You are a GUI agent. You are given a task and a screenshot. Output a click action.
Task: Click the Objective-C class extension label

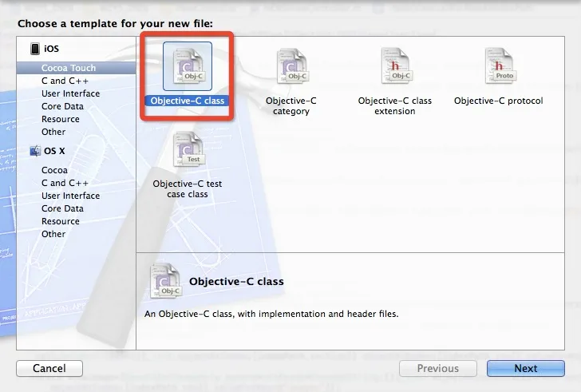[x=395, y=106]
